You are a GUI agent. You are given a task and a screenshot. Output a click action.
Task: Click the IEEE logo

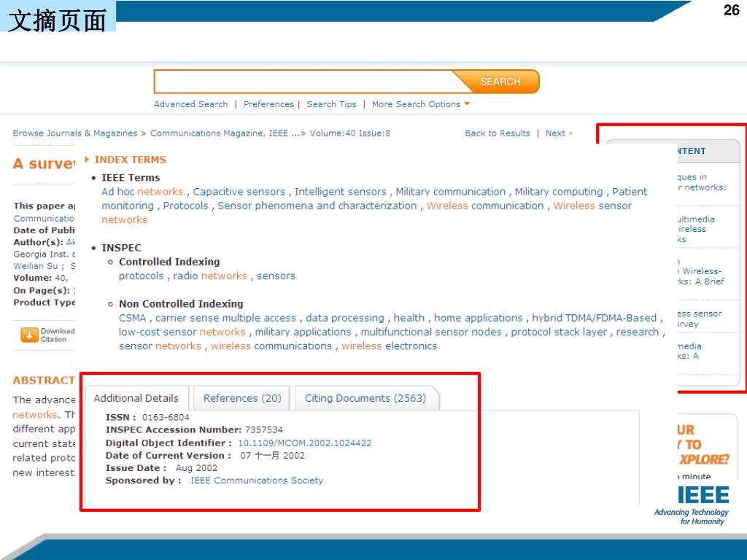coord(703,495)
